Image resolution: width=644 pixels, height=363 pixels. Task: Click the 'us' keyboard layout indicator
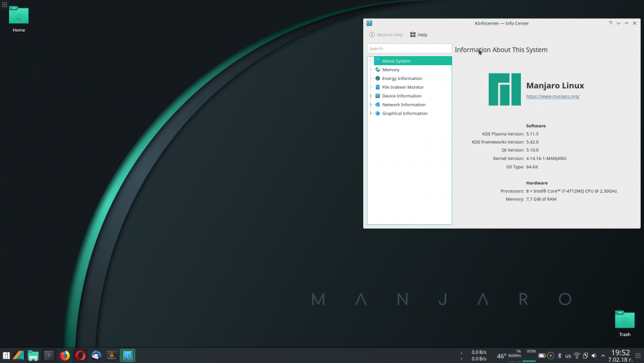pos(568,356)
